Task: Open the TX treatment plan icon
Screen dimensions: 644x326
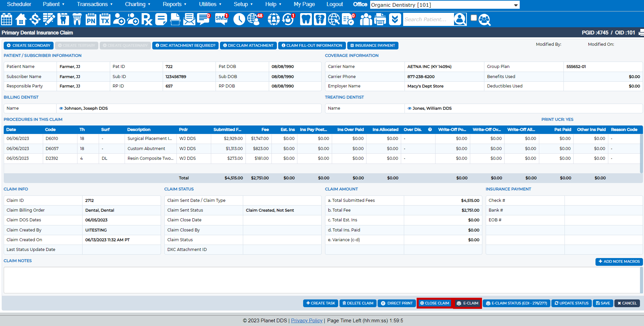Action: tap(105, 19)
